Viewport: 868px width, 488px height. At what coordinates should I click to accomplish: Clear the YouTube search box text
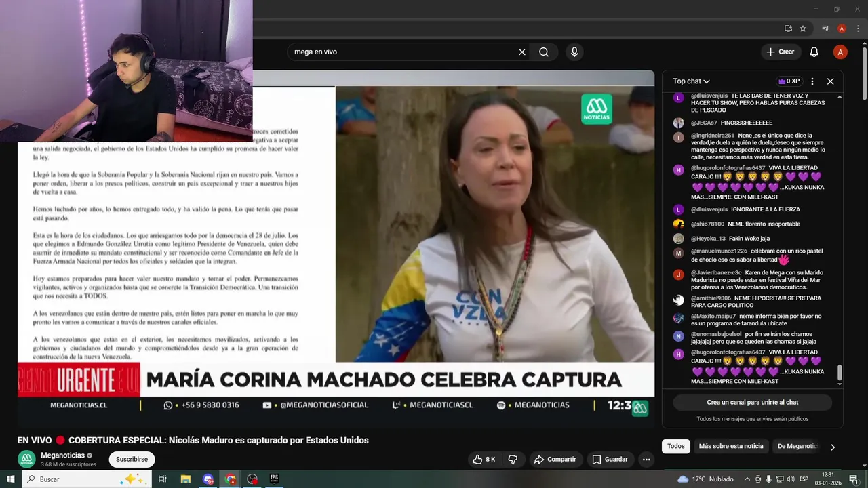[522, 52]
